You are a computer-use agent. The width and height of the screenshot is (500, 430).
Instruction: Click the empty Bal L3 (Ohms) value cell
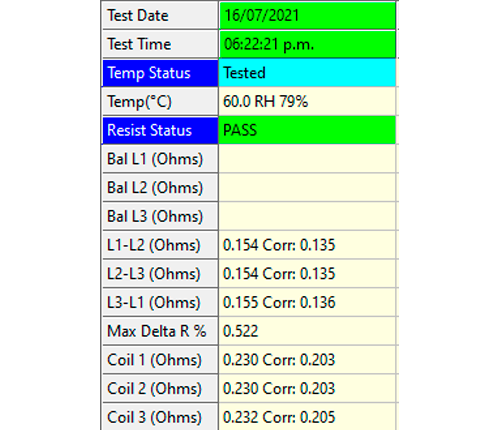307,216
